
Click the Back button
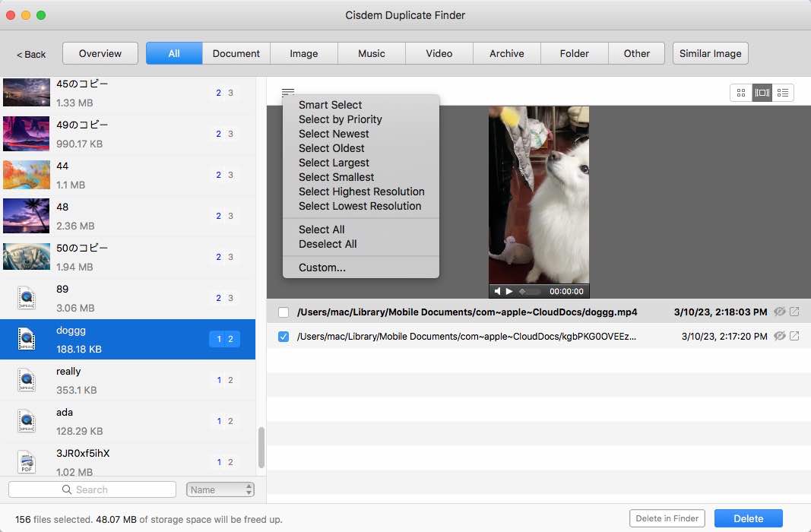click(x=30, y=54)
